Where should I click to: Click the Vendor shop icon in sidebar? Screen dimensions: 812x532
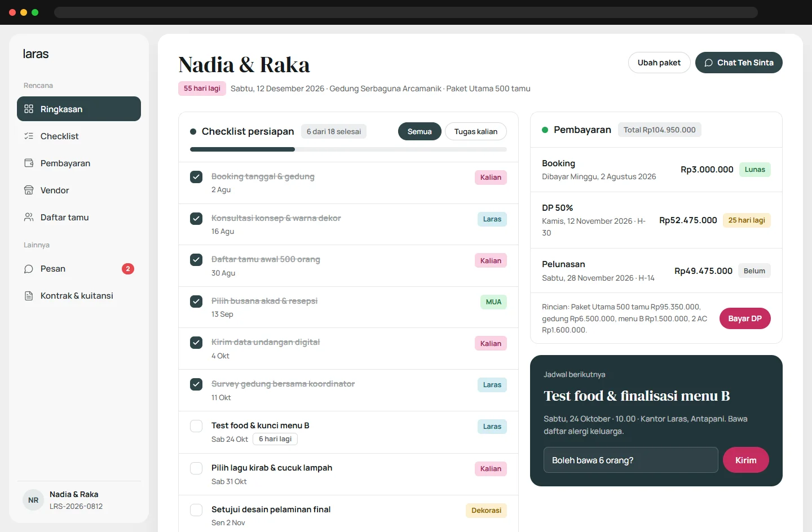click(29, 190)
